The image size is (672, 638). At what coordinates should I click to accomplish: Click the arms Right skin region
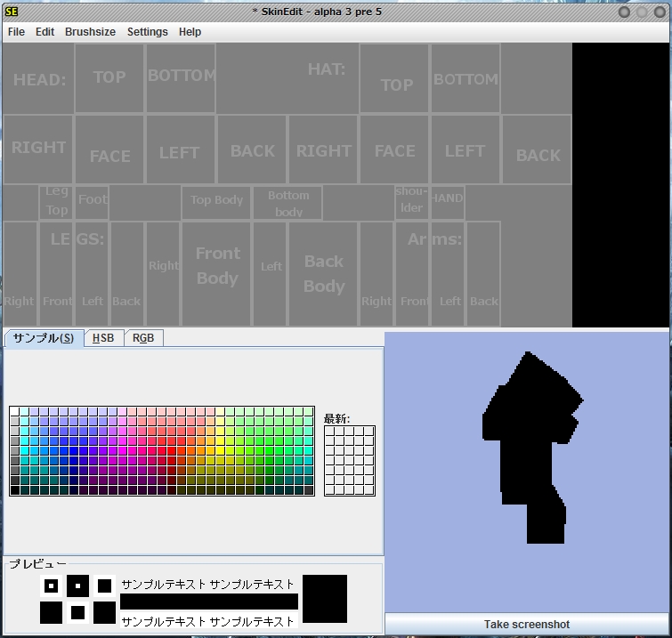pyautogui.click(x=376, y=274)
